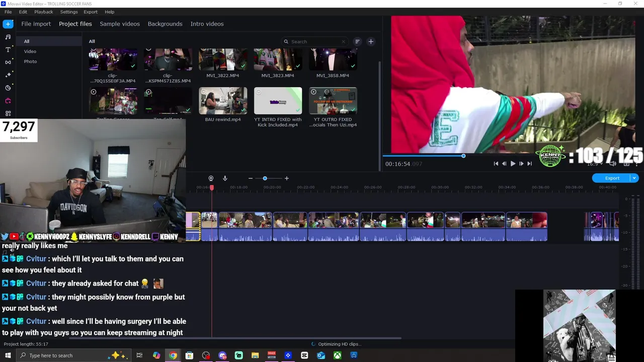
Task: Open Outlook from the taskbar
Action: coord(321,355)
